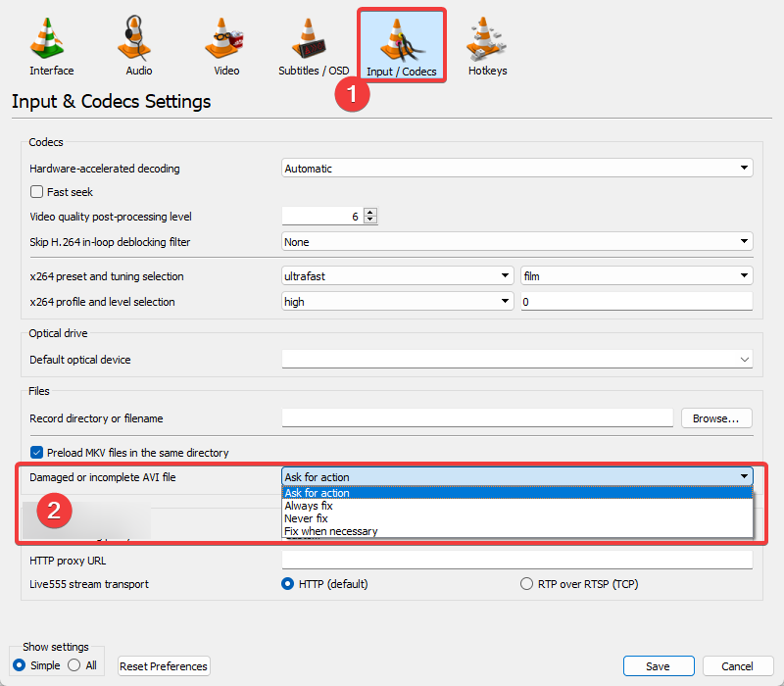
Task: Click the Save button
Action: (x=659, y=666)
